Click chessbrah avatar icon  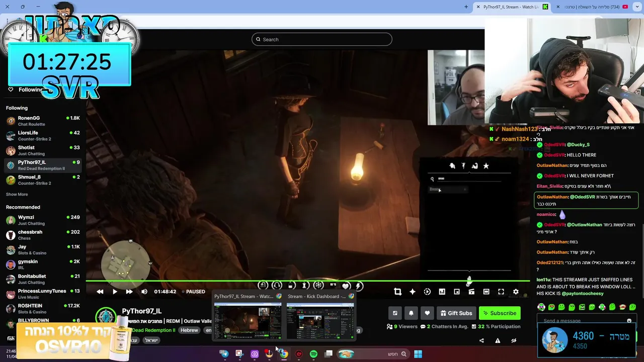point(11,235)
